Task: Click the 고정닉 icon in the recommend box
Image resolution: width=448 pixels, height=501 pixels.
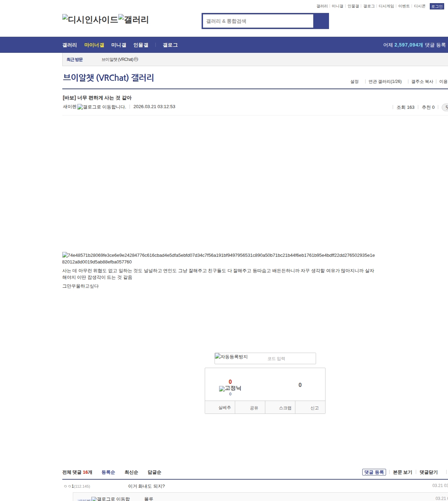Action: point(230,388)
